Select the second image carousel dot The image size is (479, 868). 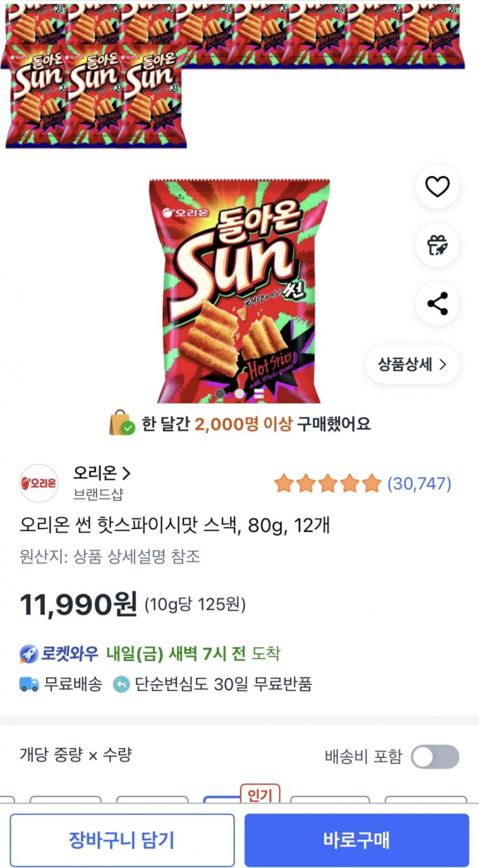[x=239, y=394]
